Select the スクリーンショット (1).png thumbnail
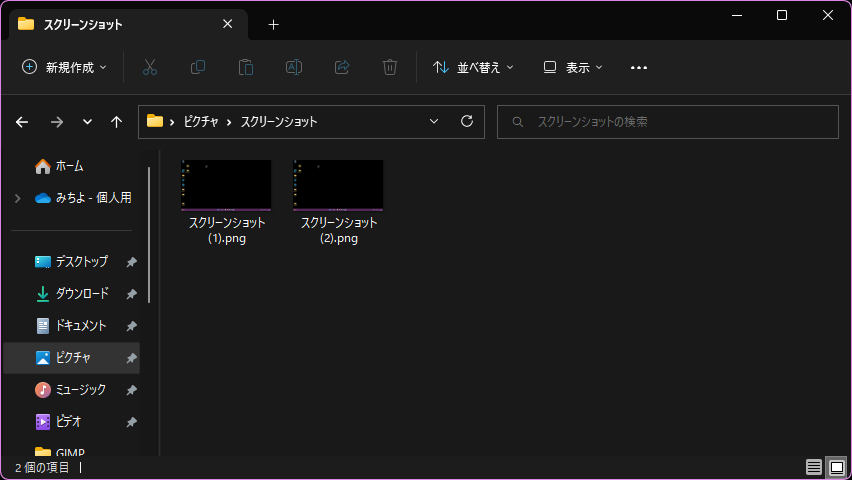This screenshot has width=852, height=480. tap(226, 185)
